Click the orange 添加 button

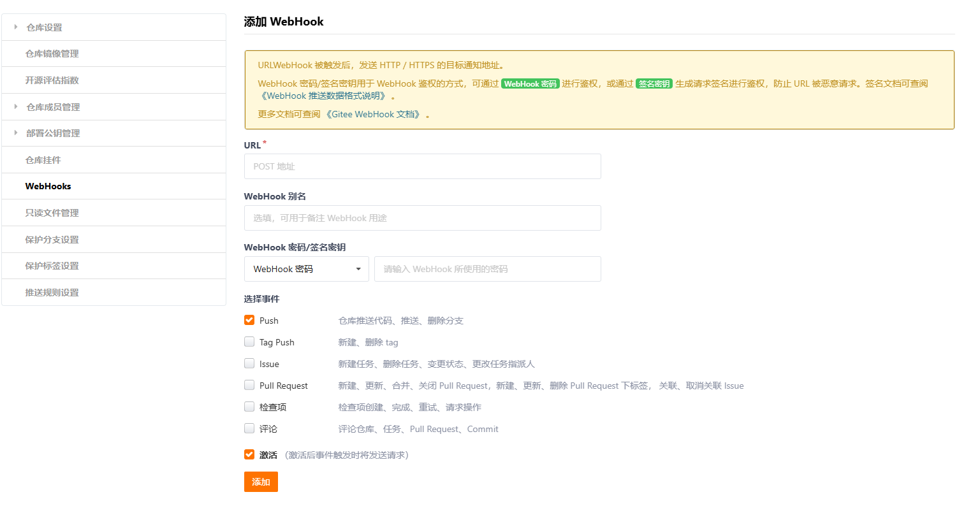pos(261,482)
